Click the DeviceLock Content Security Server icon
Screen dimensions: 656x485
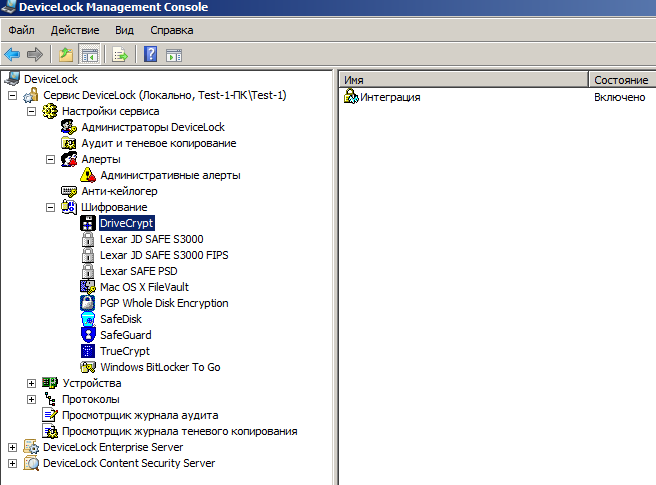tap(31, 463)
